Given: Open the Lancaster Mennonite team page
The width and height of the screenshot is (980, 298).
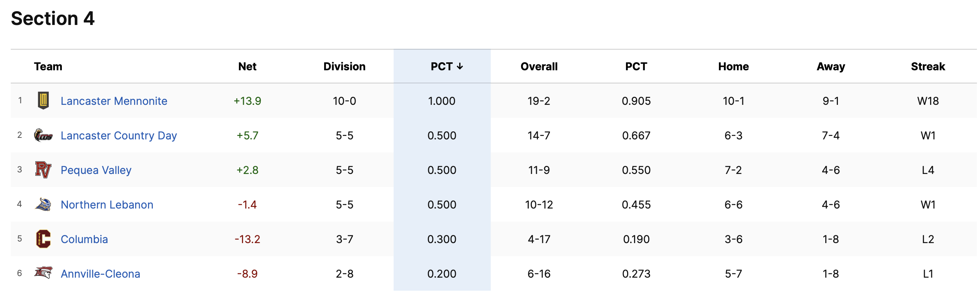Looking at the screenshot, I should coord(114,101).
